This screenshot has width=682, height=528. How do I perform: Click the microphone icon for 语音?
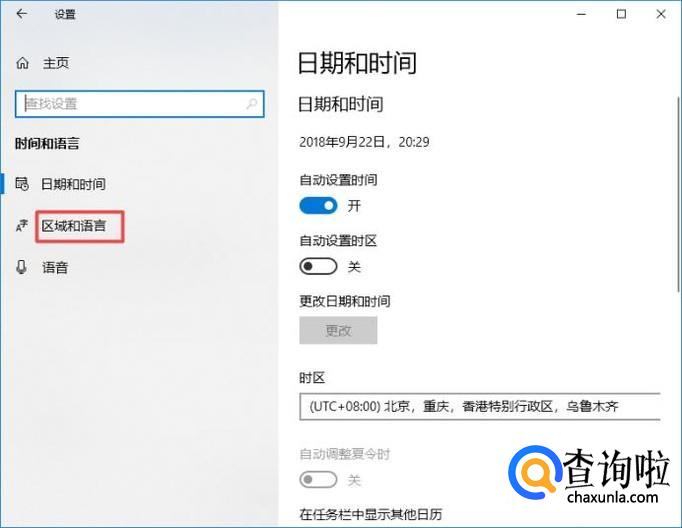(x=21, y=267)
